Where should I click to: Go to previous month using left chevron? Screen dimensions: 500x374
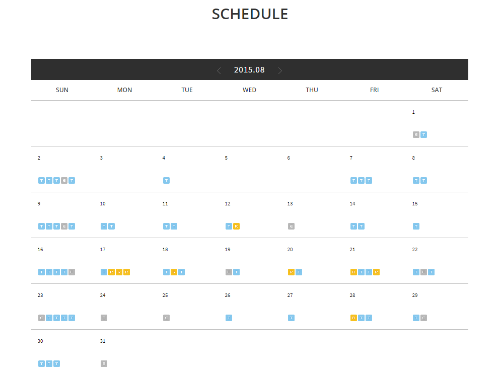pos(219,70)
